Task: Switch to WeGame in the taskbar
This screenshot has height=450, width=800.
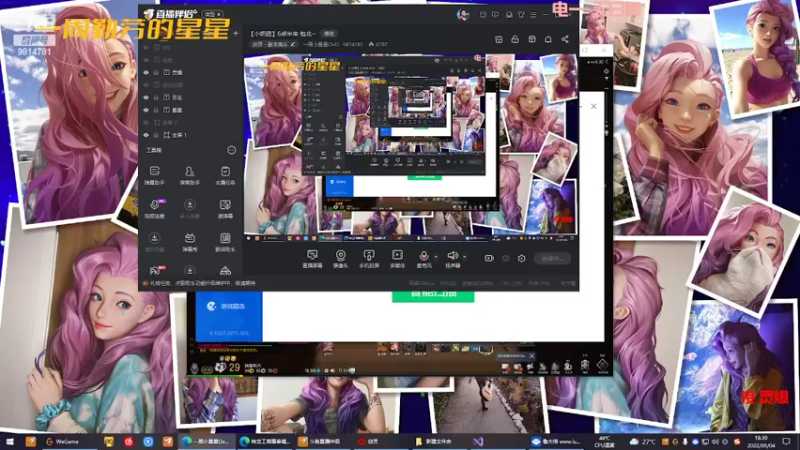Action: [62, 441]
